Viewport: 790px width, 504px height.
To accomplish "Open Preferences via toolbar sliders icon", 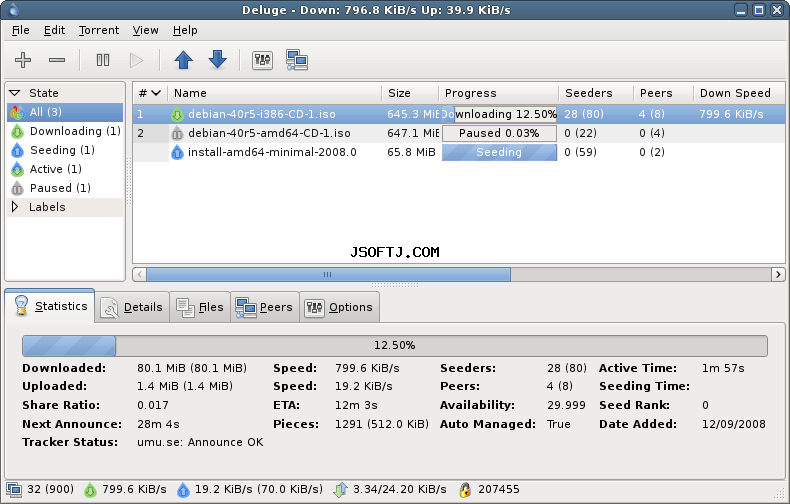I will (x=262, y=60).
